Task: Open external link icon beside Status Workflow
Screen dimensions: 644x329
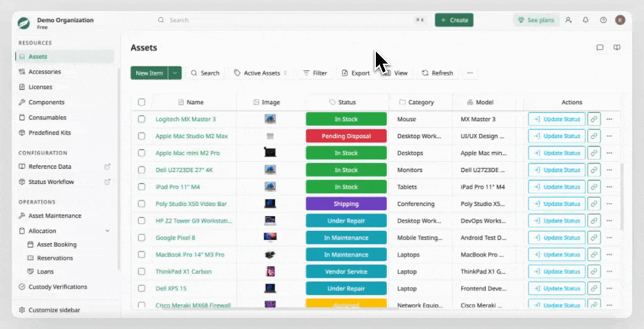Action: [107, 182]
